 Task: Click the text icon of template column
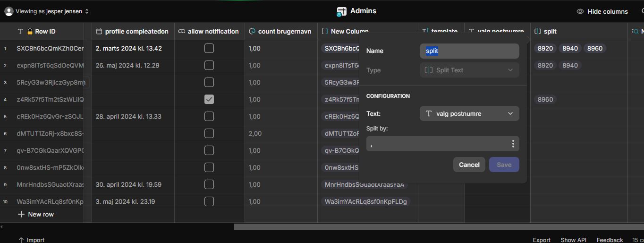point(425,32)
